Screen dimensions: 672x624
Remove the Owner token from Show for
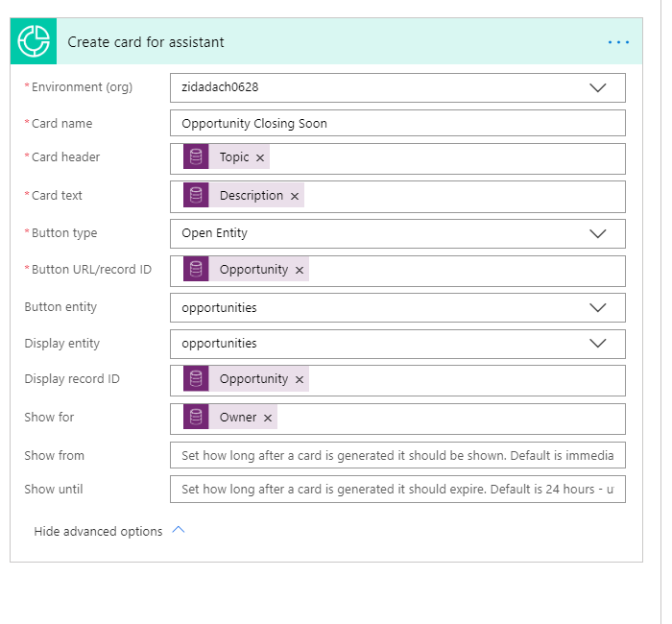[268, 419]
